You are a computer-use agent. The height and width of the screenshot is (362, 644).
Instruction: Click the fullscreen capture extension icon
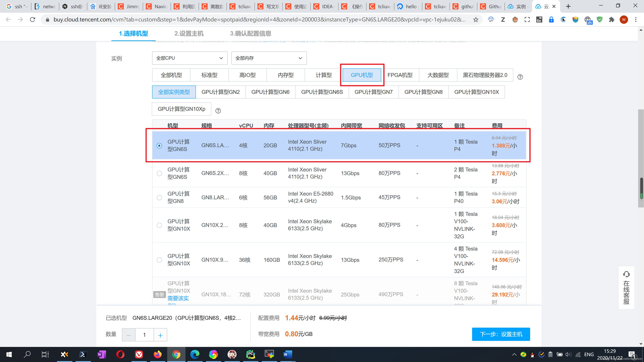click(x=527, y=19)
